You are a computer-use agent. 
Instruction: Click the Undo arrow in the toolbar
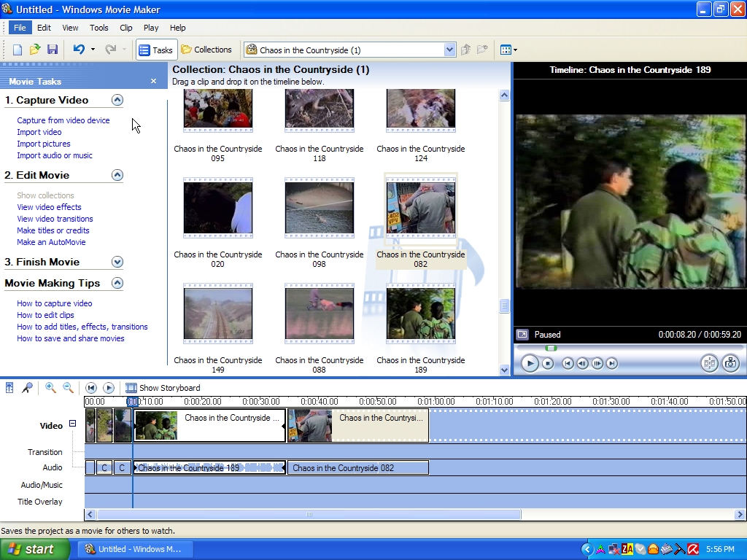tap(79, 50)
